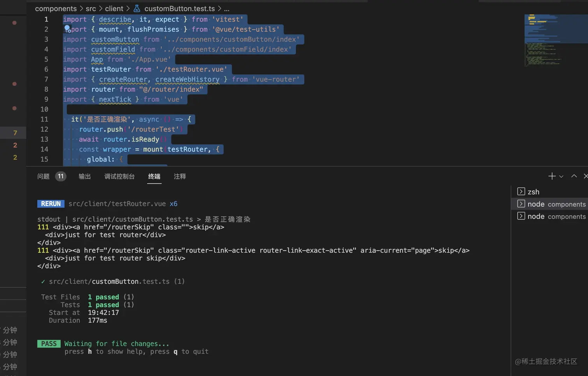
Task: Click the breadcrumb ellipsis segment
Action: pyautogui.click(x=227, y=9)
